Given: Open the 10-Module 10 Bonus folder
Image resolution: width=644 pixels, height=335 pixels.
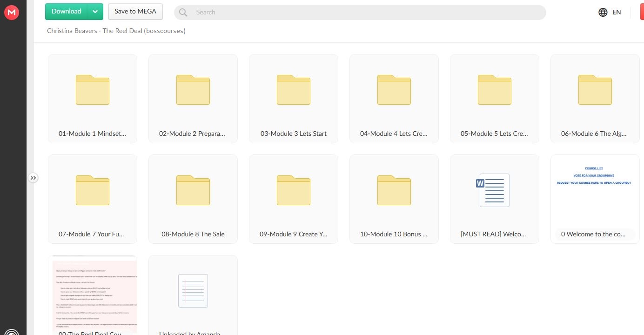Looking at the screenshot, I should tap(394, 199).
